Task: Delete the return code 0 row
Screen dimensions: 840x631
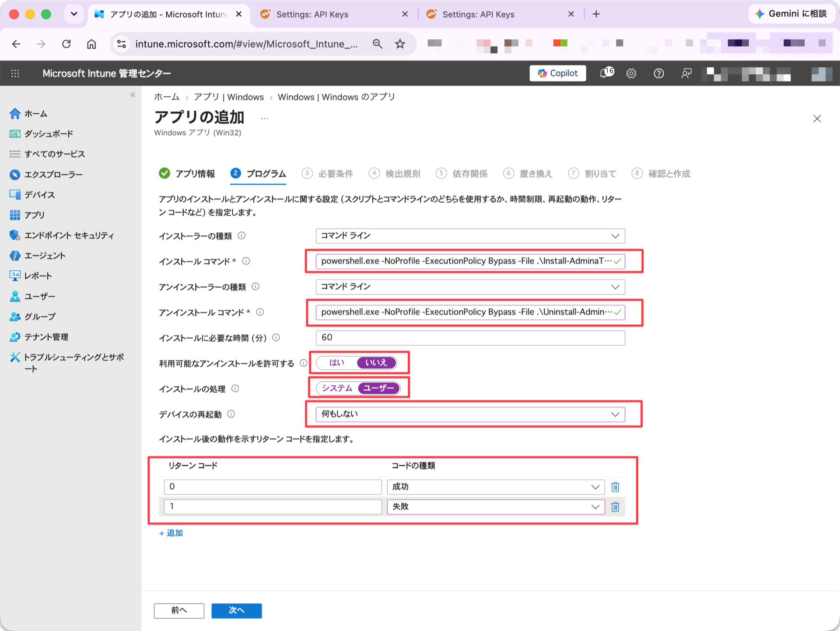Action: [615, 487]
